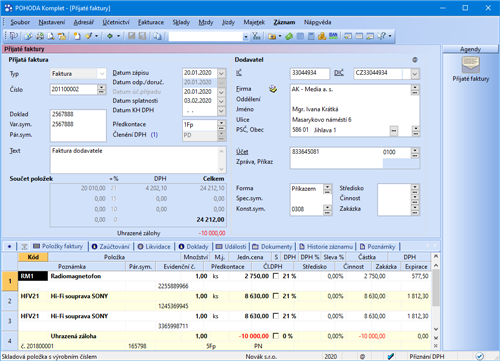
Task: Select row number 2 header in items table
Action: pos(9,301)
